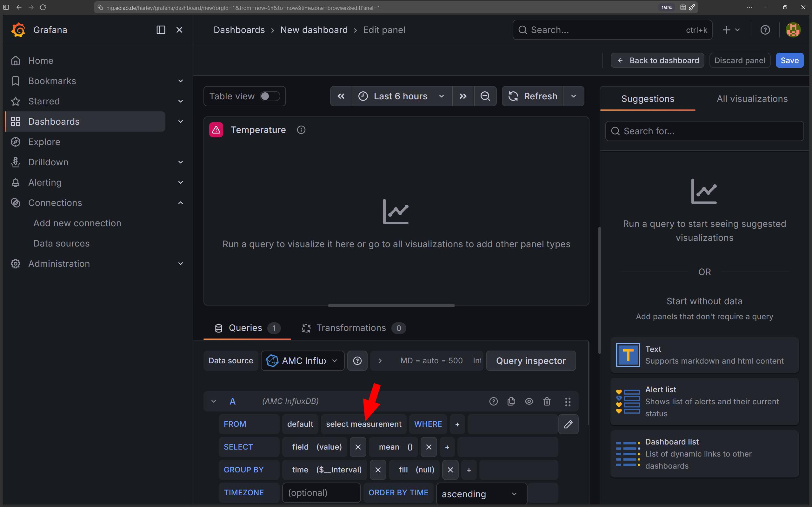
Task: Switch to the All visualizations tab
Action: (x=752, y=99)
